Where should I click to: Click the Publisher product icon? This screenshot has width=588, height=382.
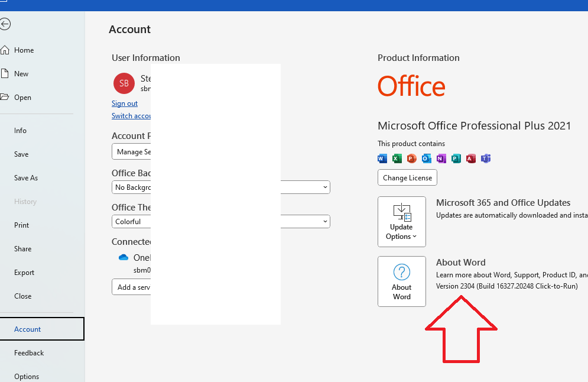pyautogui.click(x=456, y=158)
